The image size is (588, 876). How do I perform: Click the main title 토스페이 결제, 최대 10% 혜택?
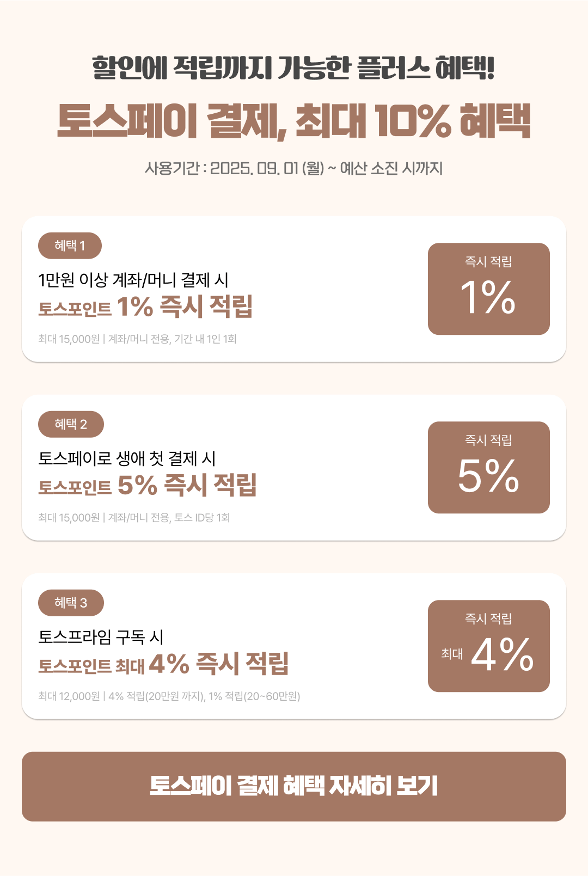pyautogui.click(x=294, y=120)
